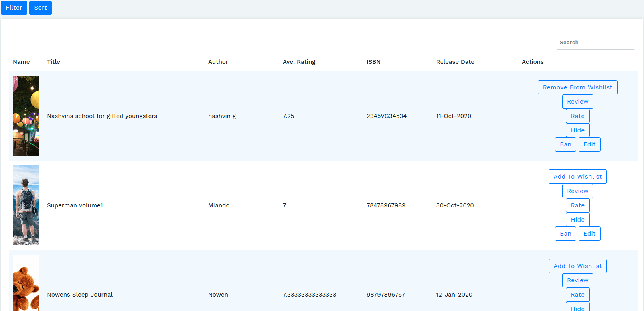
Task: Focus the Search input field
Action: pyautogui.click(x=596, y=42)
